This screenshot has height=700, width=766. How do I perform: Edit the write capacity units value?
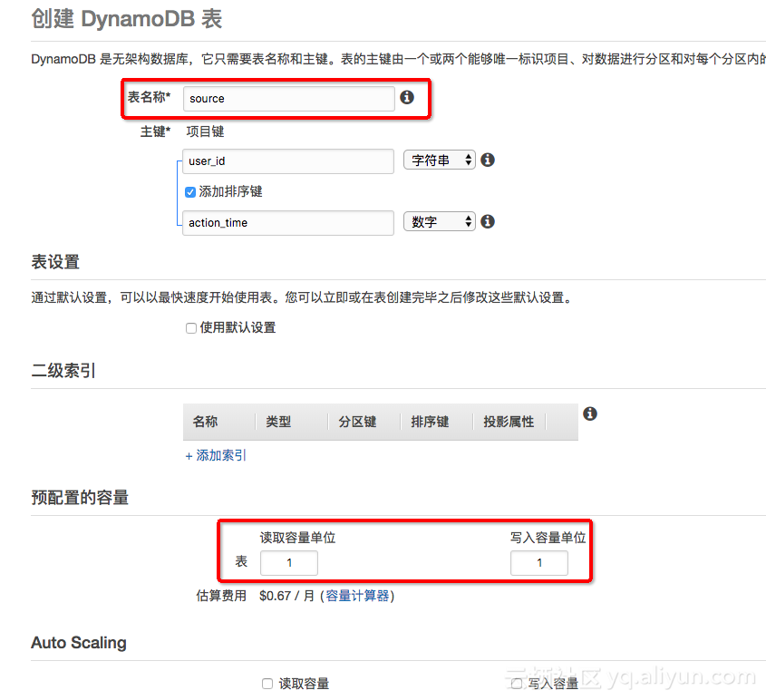[538, 563]
